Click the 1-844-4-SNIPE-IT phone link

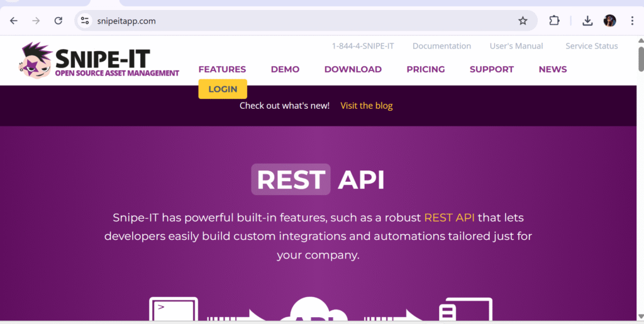pos(363,46)
